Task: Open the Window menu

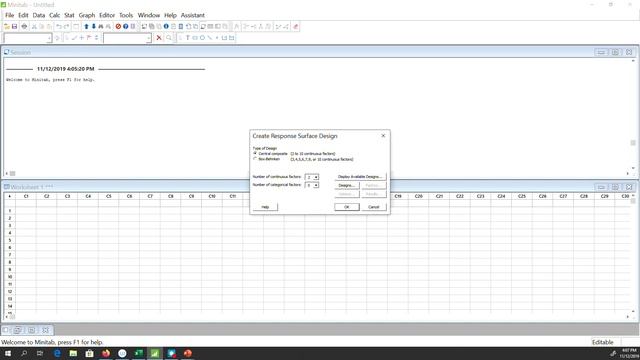Action: click(x=149, y=15)
